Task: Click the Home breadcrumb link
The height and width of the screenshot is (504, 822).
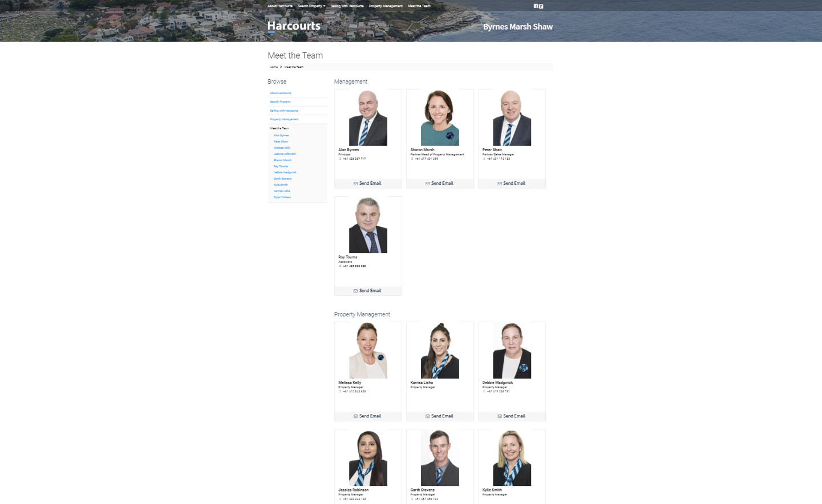Action: (274, 67)
